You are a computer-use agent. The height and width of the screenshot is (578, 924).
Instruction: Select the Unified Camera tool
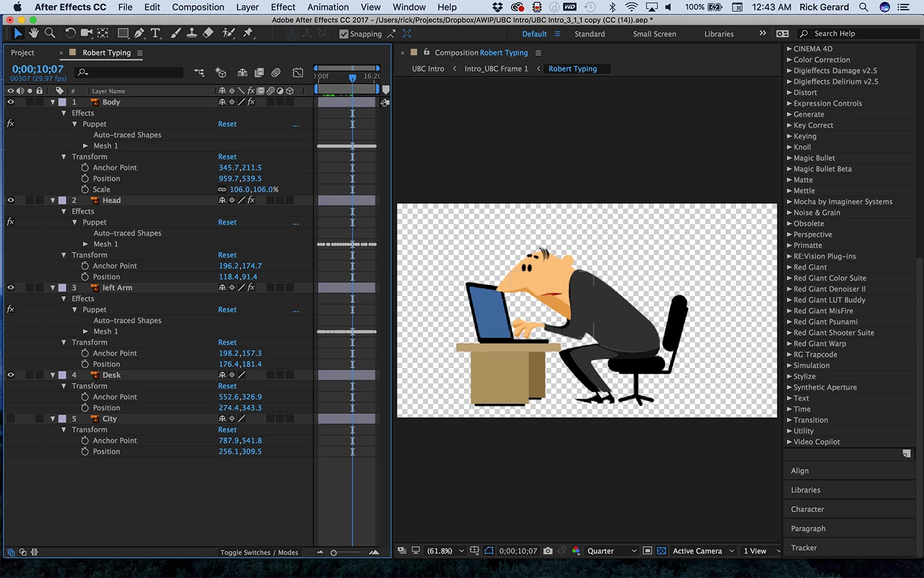86,33
